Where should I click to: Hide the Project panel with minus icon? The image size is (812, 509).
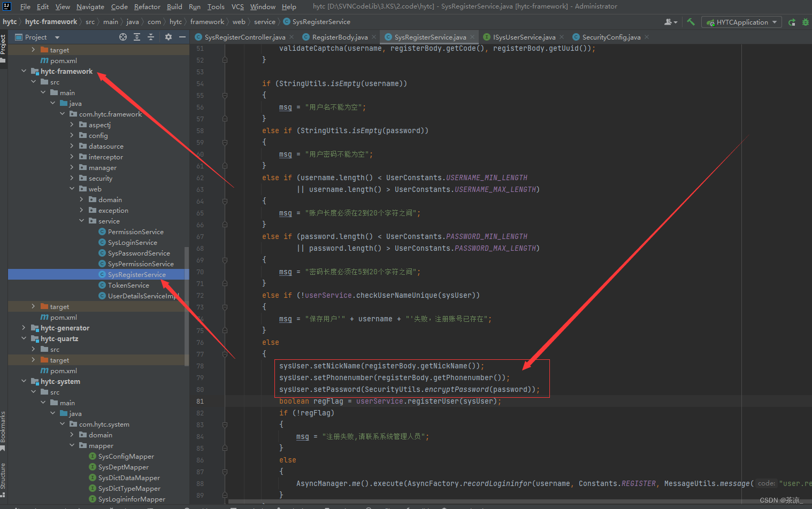pyautogui.click(x=182, y=37)
